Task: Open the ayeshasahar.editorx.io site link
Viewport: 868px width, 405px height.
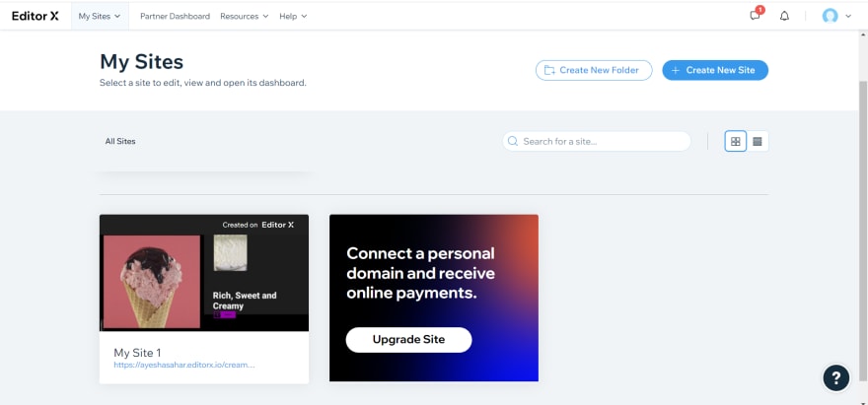Action: pos(184,366)
